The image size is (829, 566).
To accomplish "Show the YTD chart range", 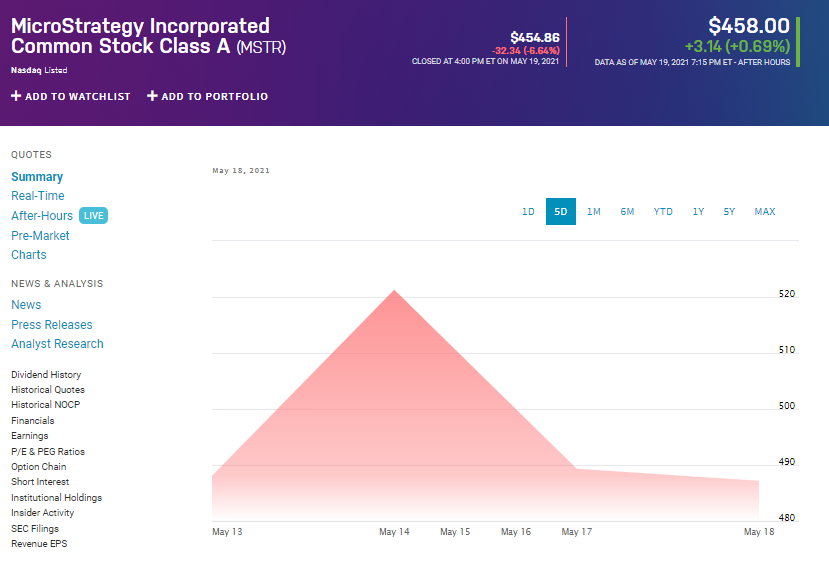I will 663,211.
